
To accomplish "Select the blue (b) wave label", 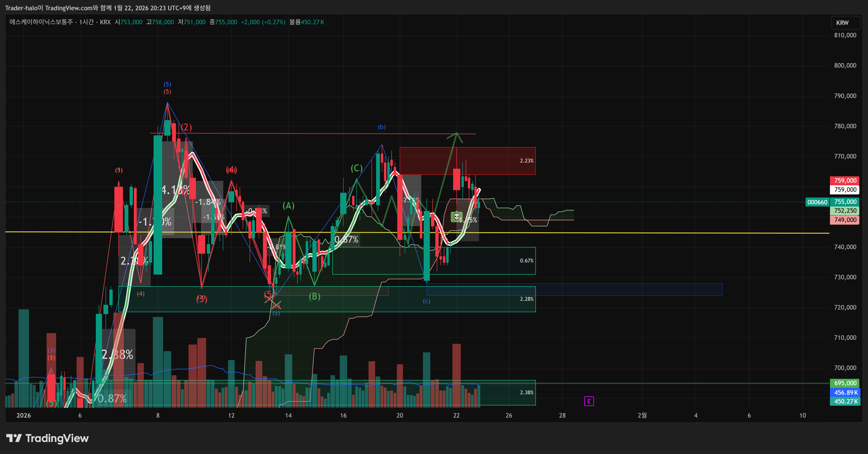I will [382, 127].
